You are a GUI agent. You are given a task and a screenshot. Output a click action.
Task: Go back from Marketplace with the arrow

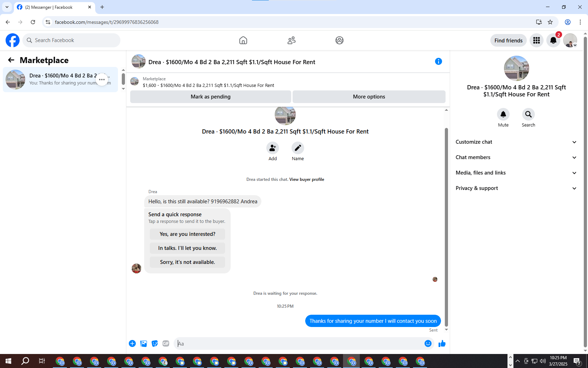(x=11, y=60)
